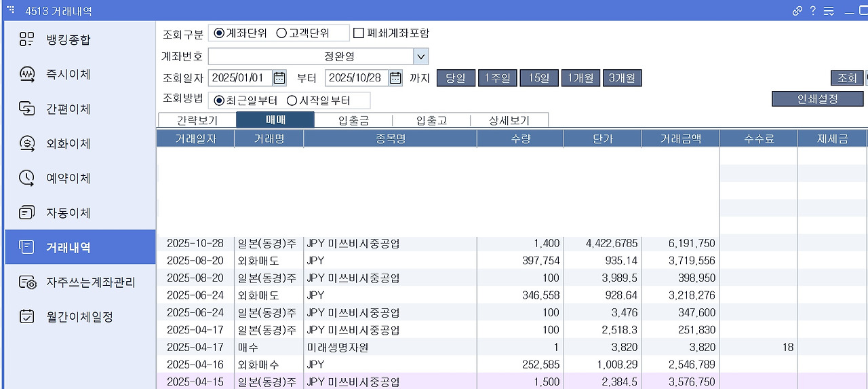Click amount 6,191,750 cell
This screenshot has height=389, width=868.
coord(680,243)
